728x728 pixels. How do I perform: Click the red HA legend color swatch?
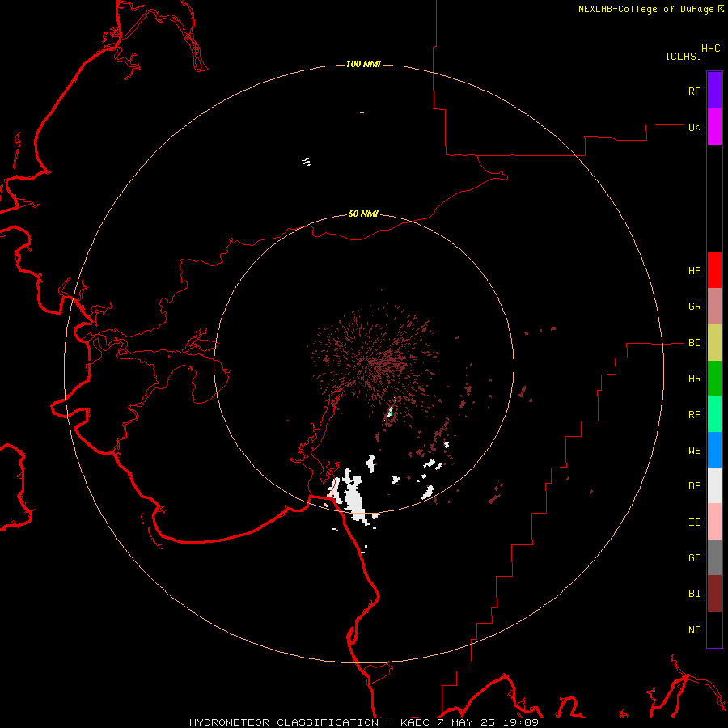(714, 270)
